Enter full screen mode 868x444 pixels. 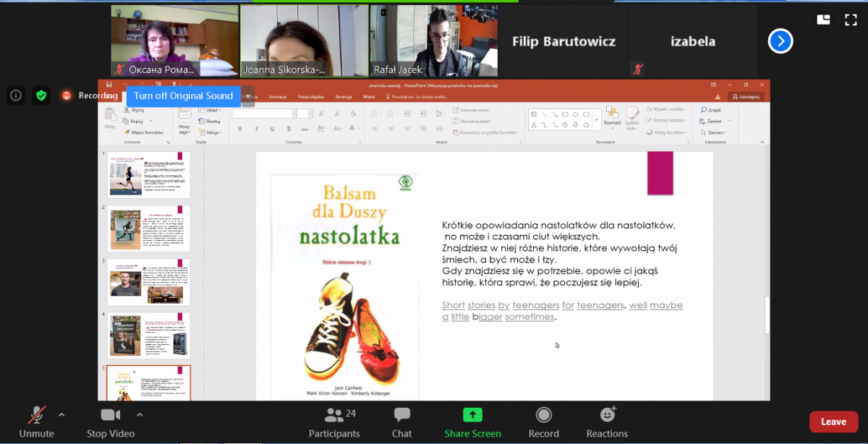coord(851,20)
